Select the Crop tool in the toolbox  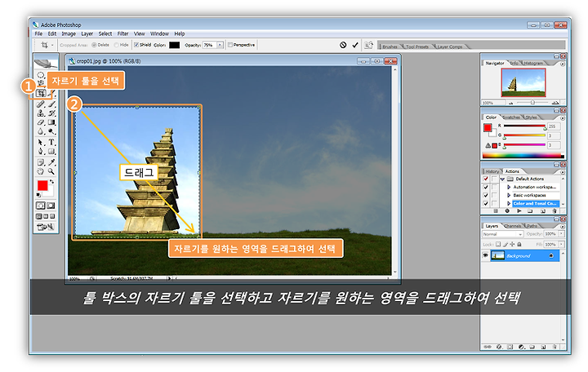[41, 93]
